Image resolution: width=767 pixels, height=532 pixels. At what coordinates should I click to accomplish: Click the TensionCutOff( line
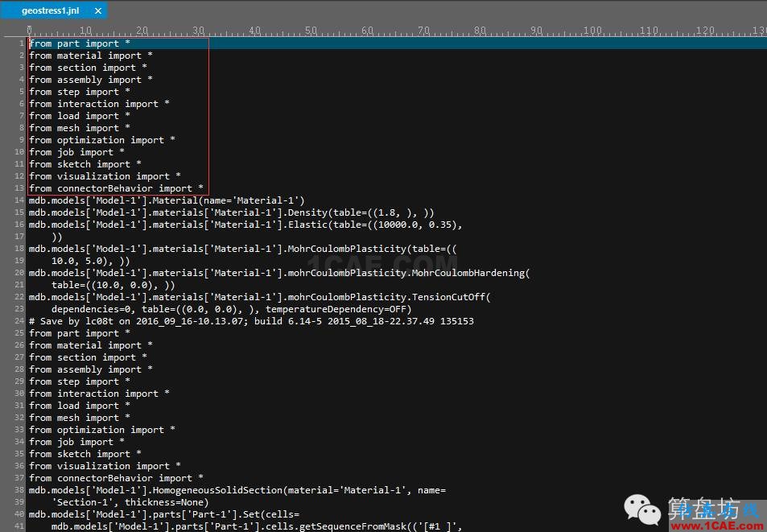point(260,297)
